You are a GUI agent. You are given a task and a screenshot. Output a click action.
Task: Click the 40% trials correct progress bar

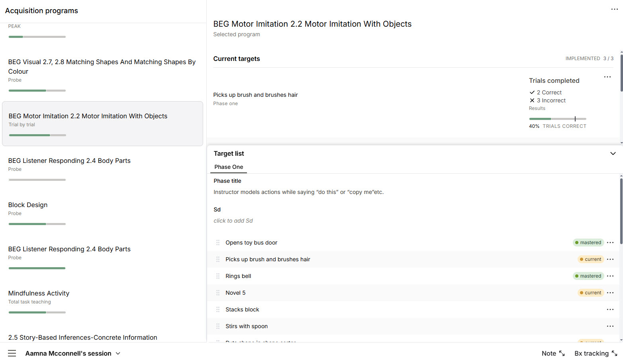[x=558, y=119]
